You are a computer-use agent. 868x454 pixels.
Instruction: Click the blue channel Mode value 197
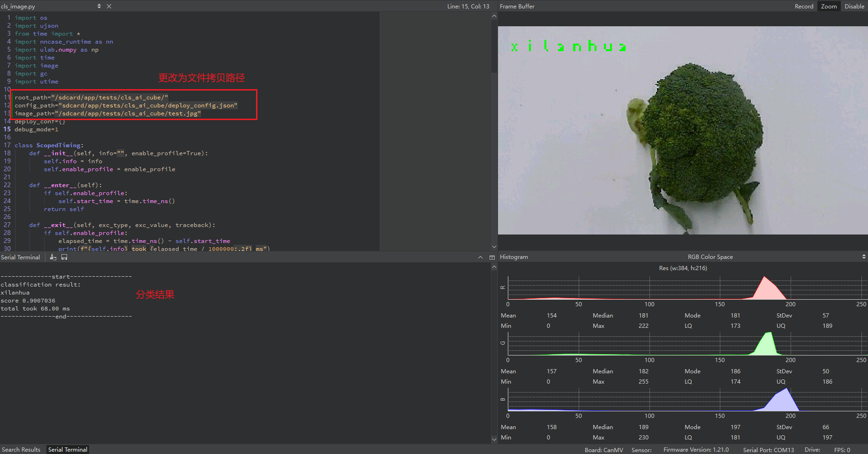(x=735, y=427)
